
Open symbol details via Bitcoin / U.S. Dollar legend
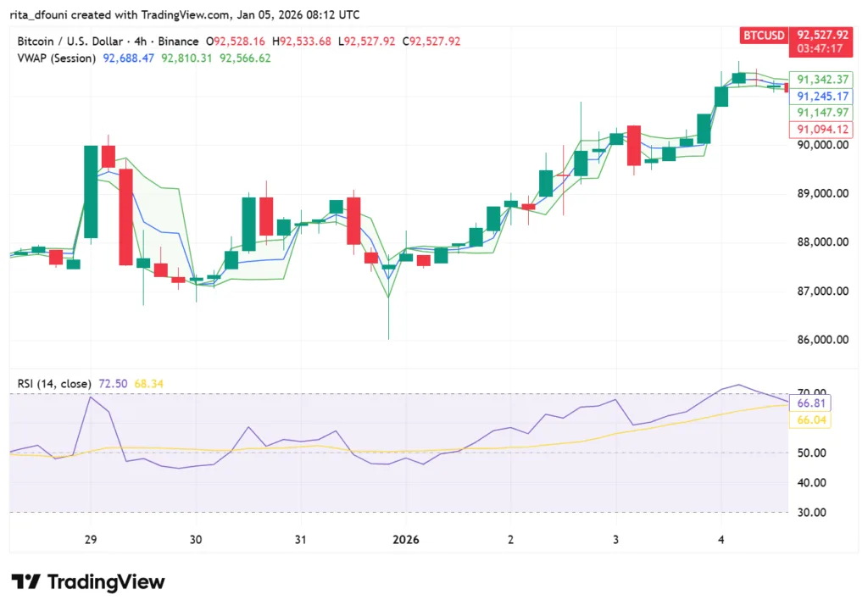(x=68, y=40)
